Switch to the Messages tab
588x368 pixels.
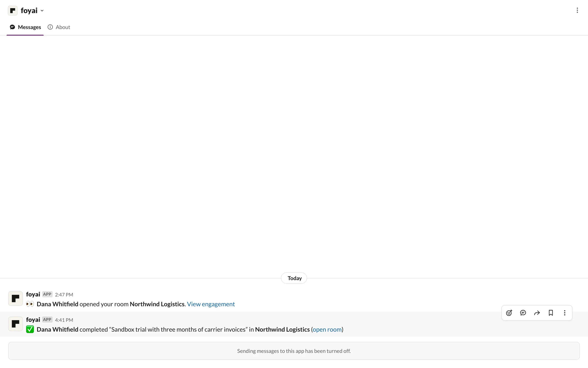tap(25, 27)
